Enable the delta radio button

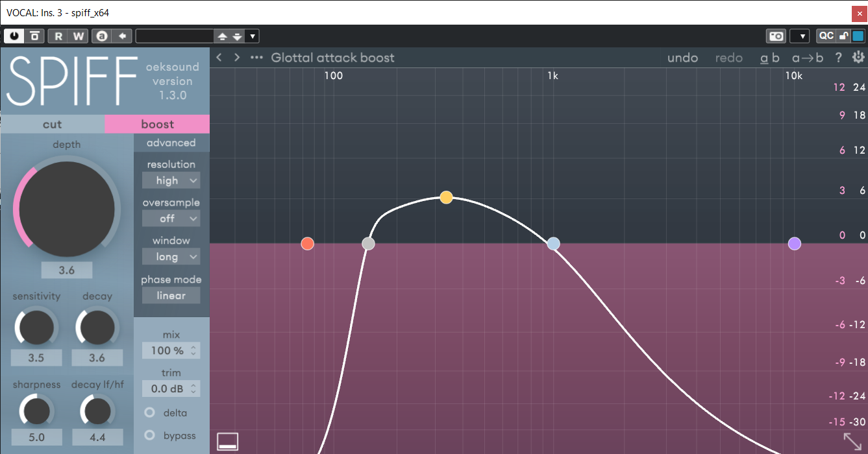(150, 412)
